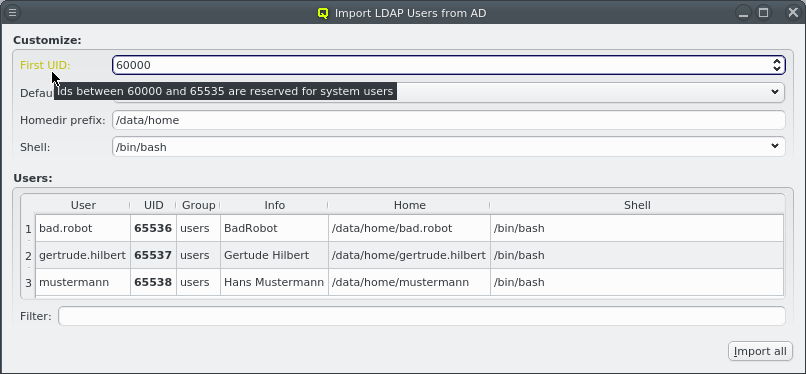Click the /data/home/mustermann home cell
The width and height of the screenshot is (806, 374).
(x=409, y=282)
